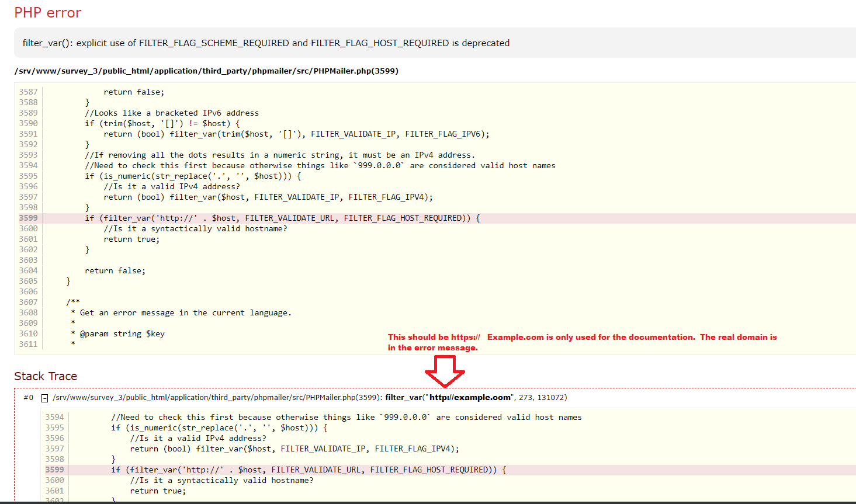
Task: Click the trim($host) if statement on line 3590
Action: click(x=162, y=124)
